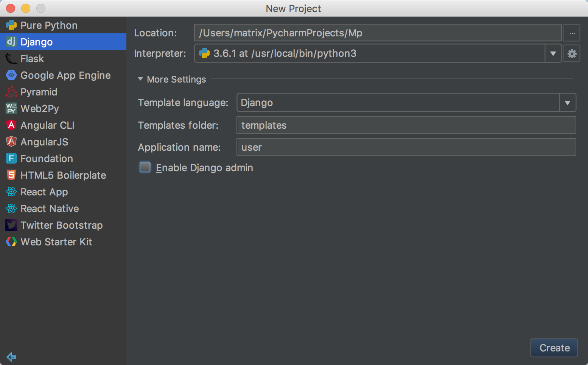Click the Django dj icon
The height and width of the screenshot is (365, 588).
[11, 42]
